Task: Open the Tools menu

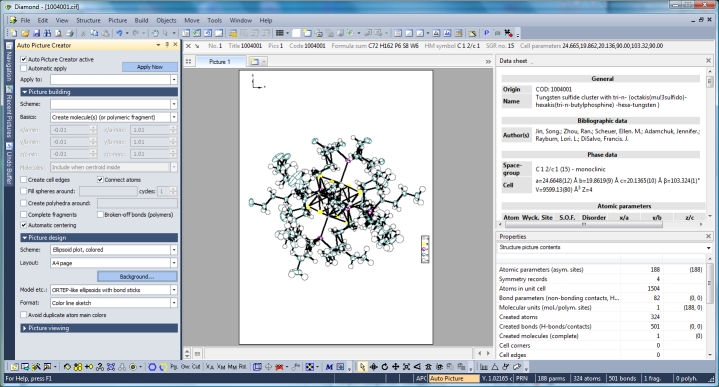Action: point(214,20)
